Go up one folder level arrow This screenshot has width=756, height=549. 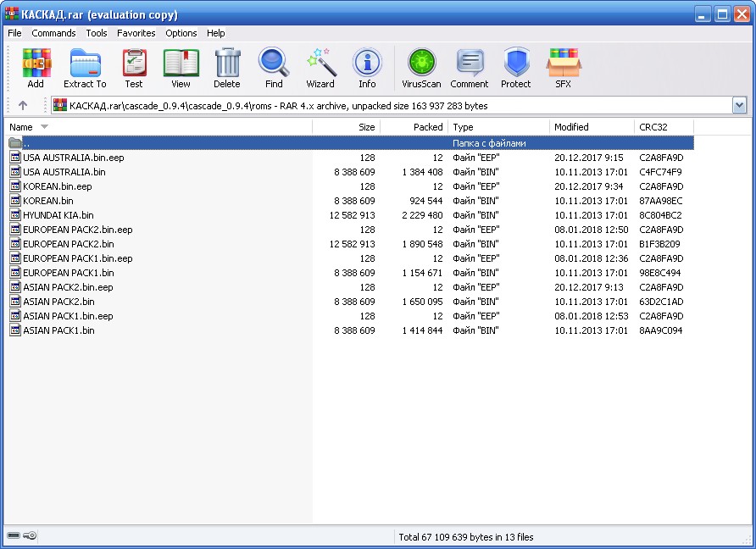(23, 106)
